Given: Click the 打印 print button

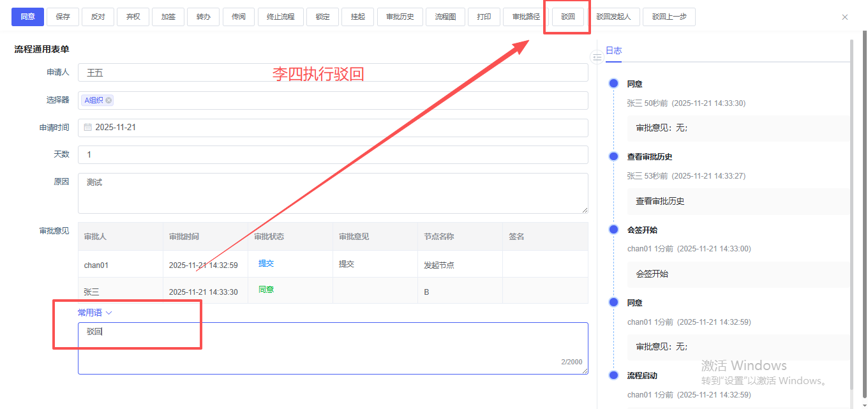Looking at the screenshot, I should click(x=484, y=17).
